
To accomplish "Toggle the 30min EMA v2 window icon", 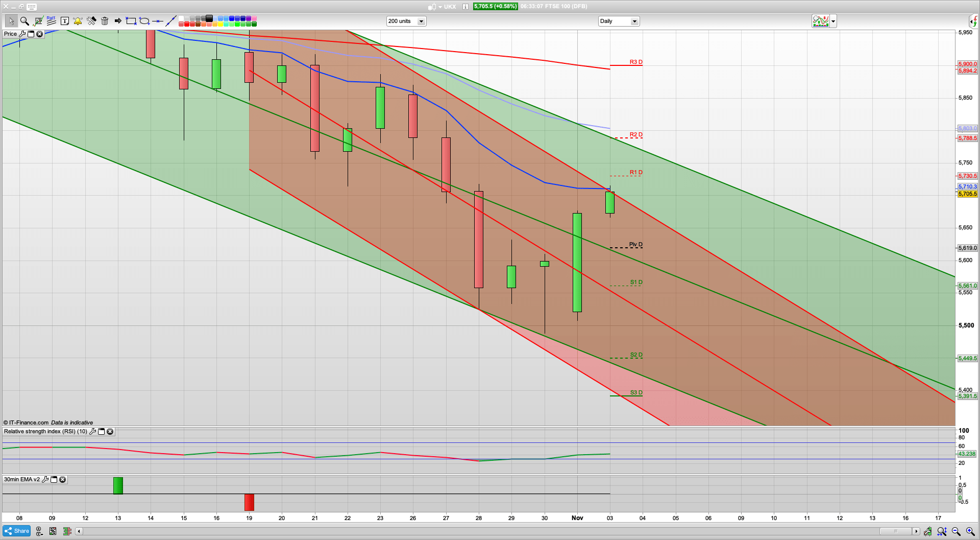I will tap(54, 480).
